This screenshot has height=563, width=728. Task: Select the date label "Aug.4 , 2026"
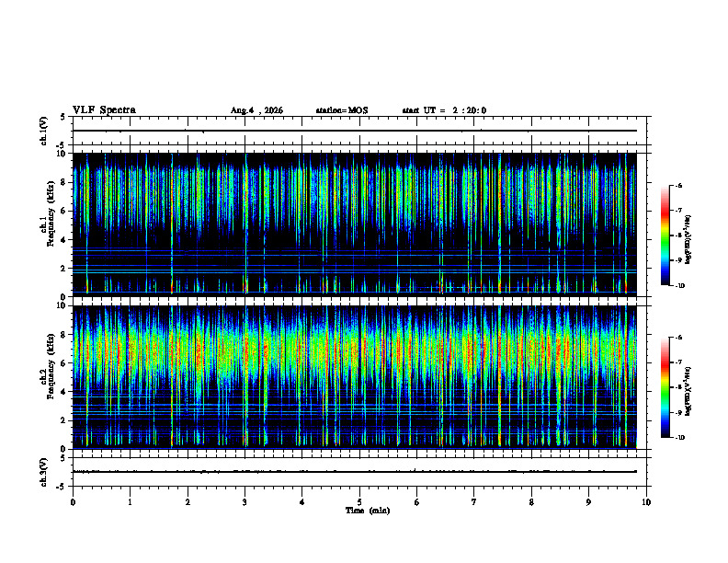pos(256,110)
